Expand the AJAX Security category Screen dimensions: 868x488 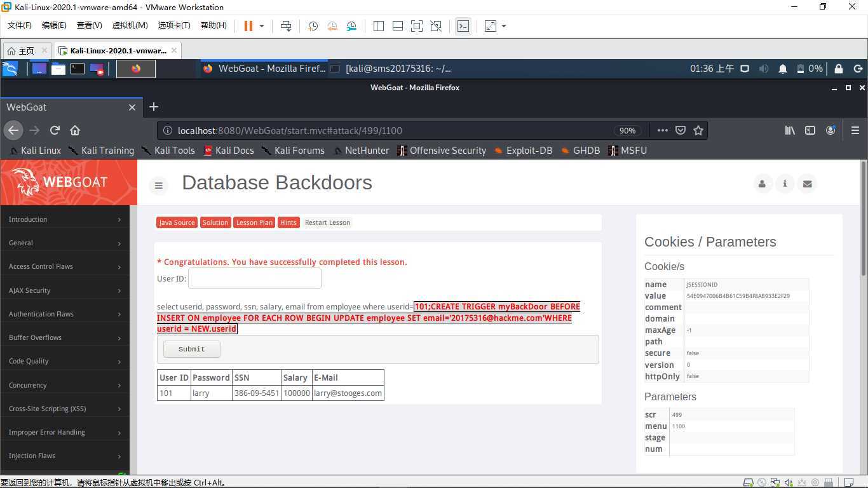(65, 290)
